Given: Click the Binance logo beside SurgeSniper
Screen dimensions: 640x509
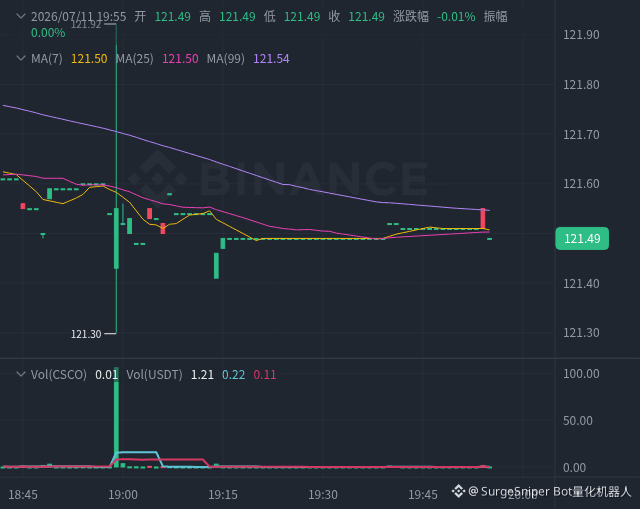Looking at the screenshot, I should pos(458,491).
